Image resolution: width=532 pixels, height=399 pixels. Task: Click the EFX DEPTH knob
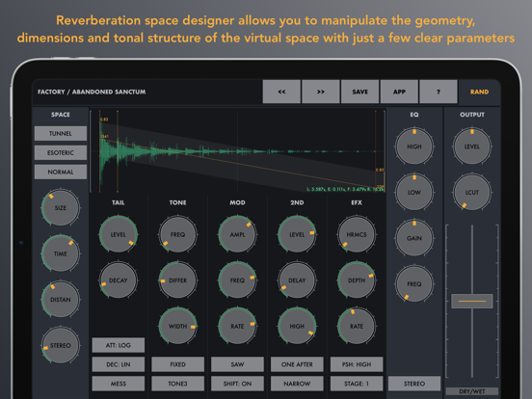tap(357, 280)
